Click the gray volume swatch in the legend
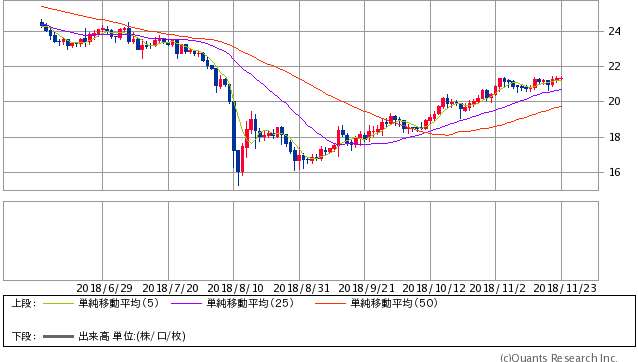Viewport: 638px width, 362px height. (58, 336)
